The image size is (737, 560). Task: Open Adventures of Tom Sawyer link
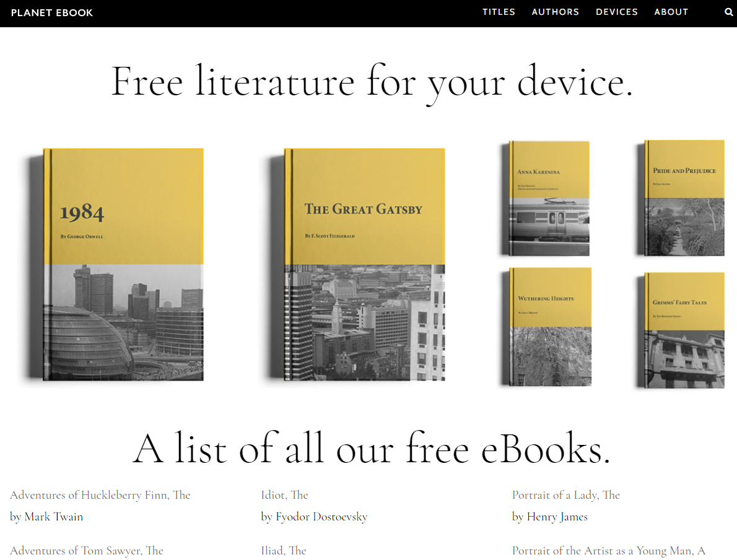click(87, 551)
